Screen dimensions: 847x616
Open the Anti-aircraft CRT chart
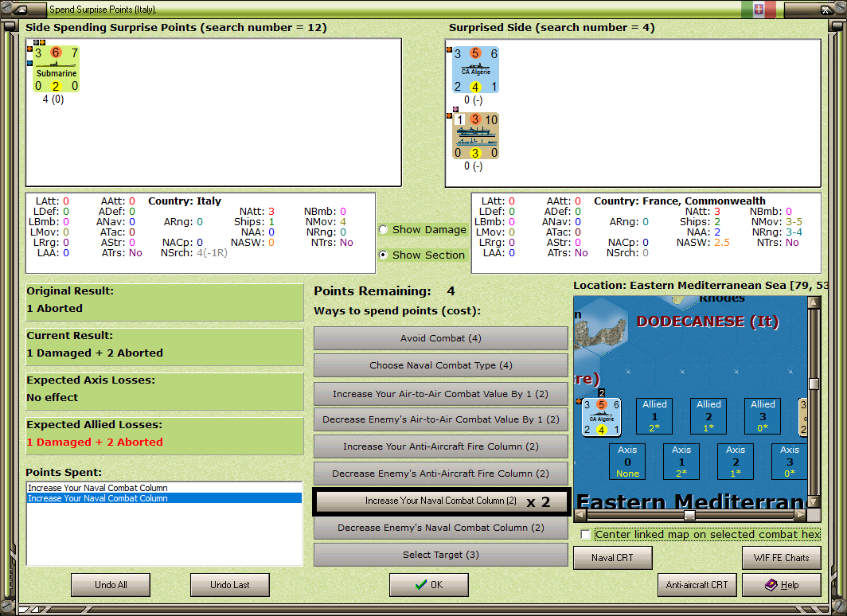pyautogui.click(x=697, y=585)
